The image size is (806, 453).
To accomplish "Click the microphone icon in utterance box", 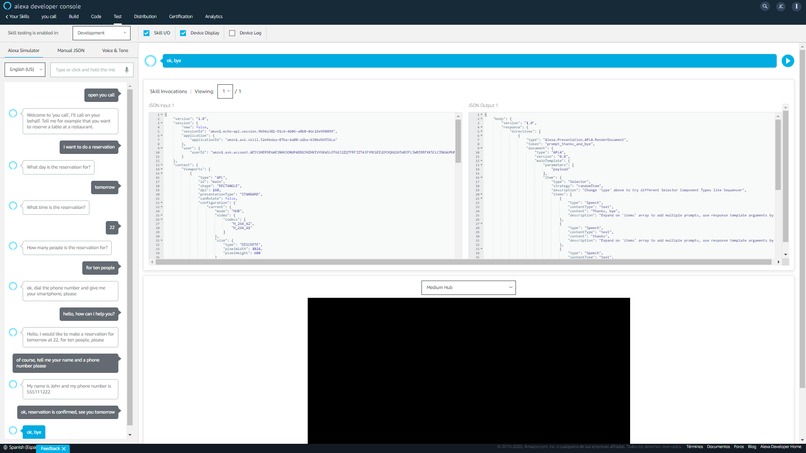I will 127,69.
